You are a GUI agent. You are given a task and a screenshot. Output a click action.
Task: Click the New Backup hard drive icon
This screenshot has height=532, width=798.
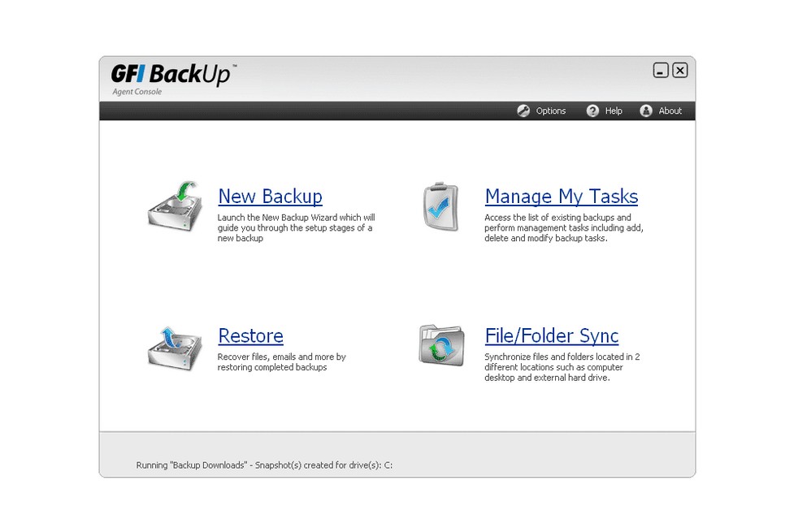click(x=175, y=206)
